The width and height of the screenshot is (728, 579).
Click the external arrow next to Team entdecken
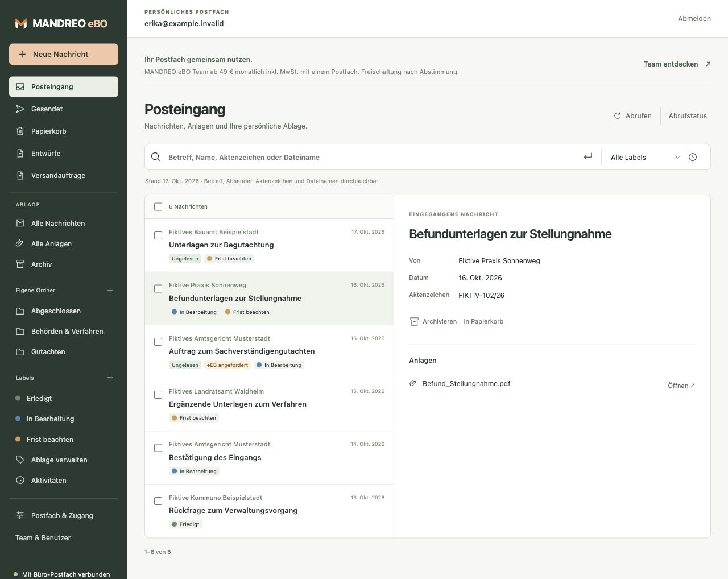click(x=708, y=64)
